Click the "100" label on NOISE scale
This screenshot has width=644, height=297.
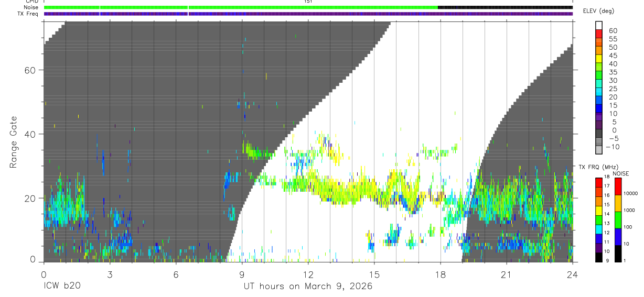click(628, 227)
